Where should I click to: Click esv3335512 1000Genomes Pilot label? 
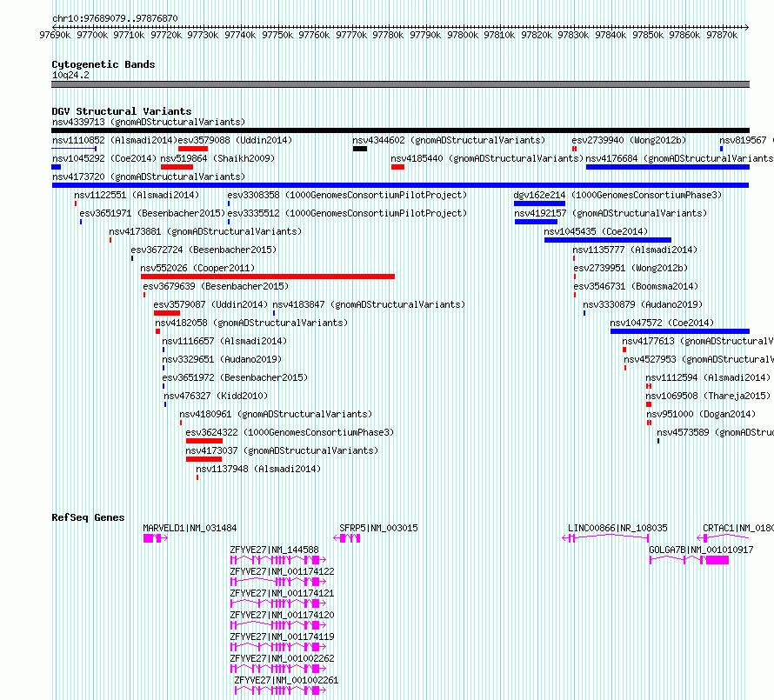click(x=347, y=213)
